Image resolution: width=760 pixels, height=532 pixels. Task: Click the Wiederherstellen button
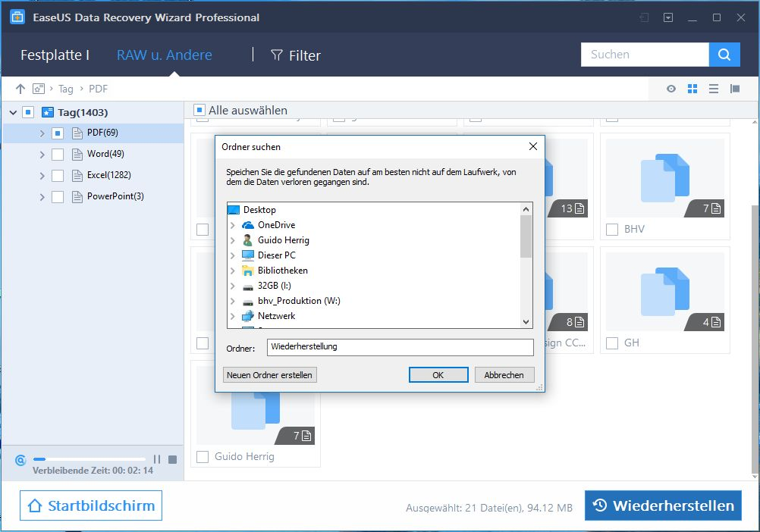pyautogui.click(x=663, y=505)
